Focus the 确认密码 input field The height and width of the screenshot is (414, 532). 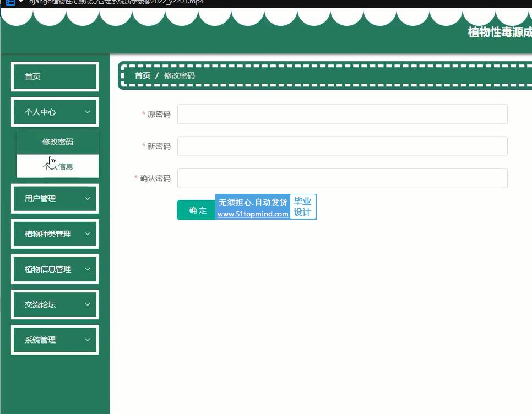pyautogui.click(x=343, y=178)
